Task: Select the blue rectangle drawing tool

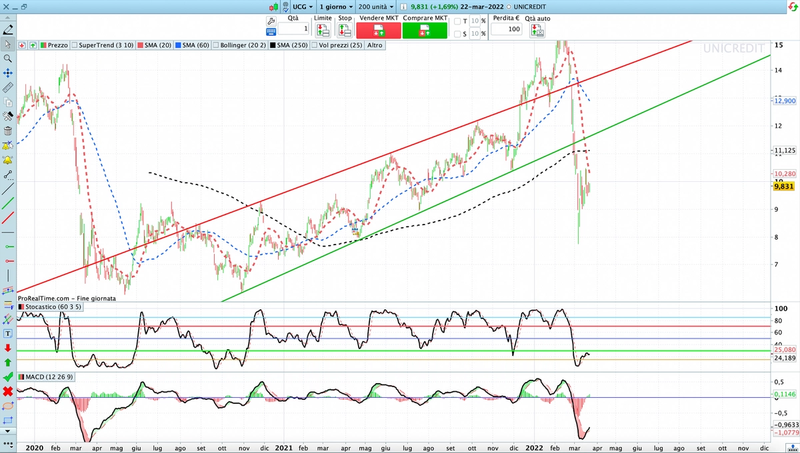Action: point(8,420)
